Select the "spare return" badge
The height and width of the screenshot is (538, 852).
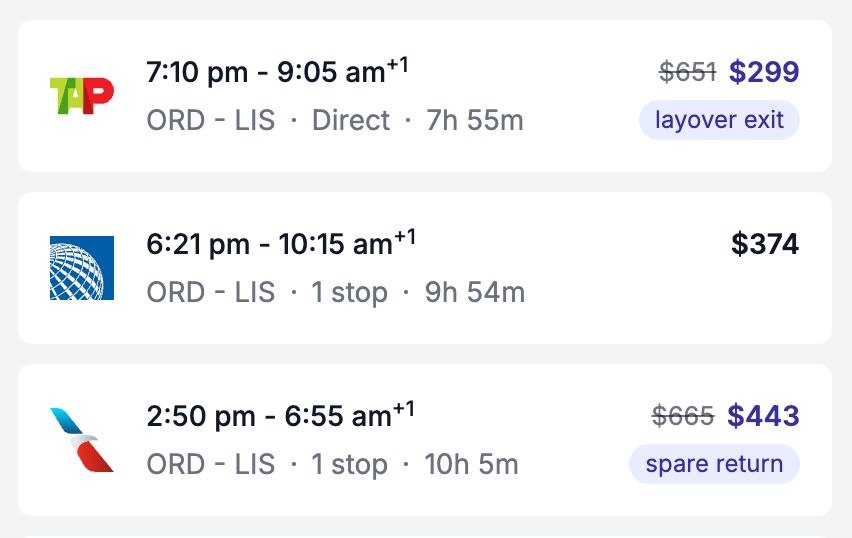[x=714, y=464]
